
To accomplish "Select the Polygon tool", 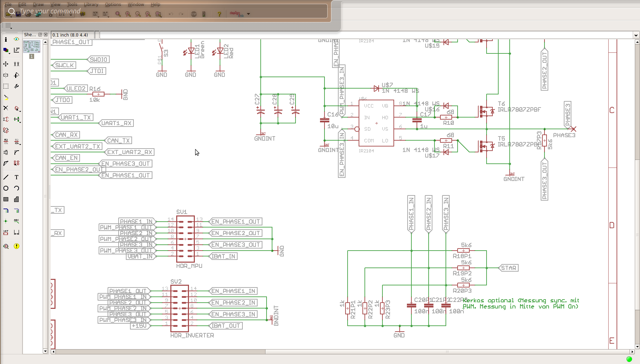I will [17, 199].
